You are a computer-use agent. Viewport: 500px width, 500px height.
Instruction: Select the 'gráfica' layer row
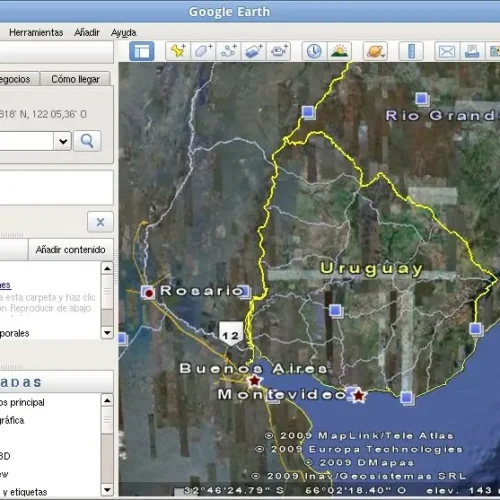(x=12, y=420)
